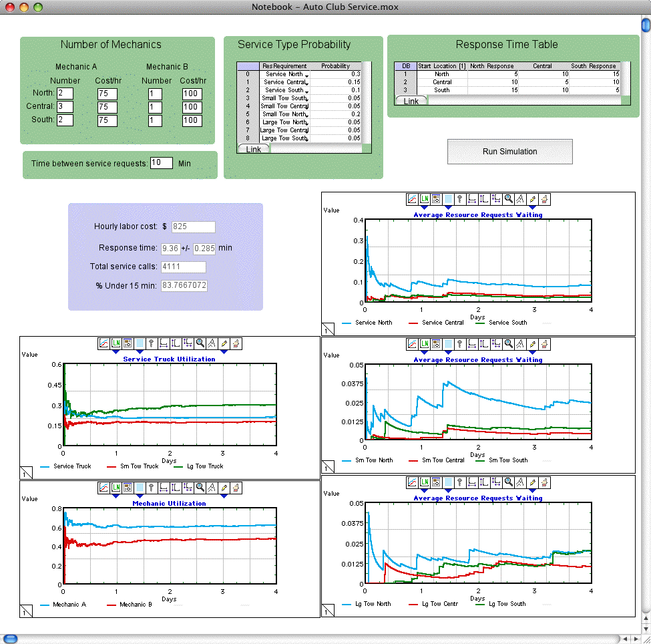
Task: Toggle key icon in Lg Tow plot
Action: [460, 482]
